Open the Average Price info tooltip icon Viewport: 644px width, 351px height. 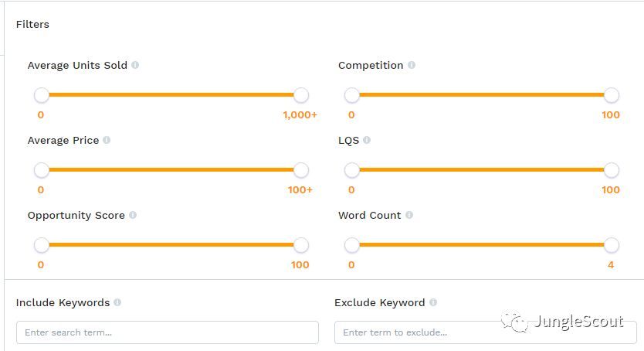107,141
